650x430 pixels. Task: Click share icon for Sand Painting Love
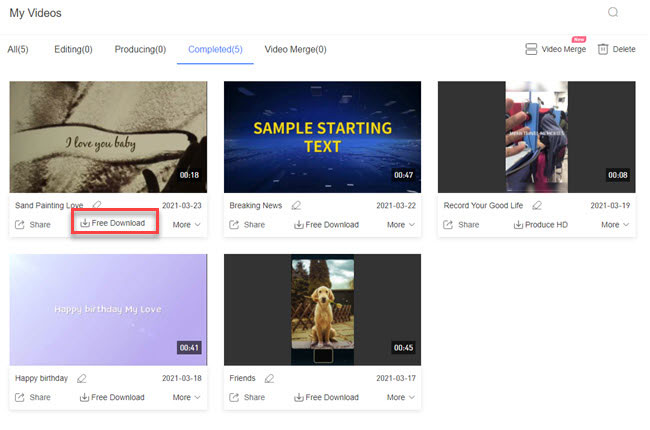pyautogui.click(x=19, y=224)
